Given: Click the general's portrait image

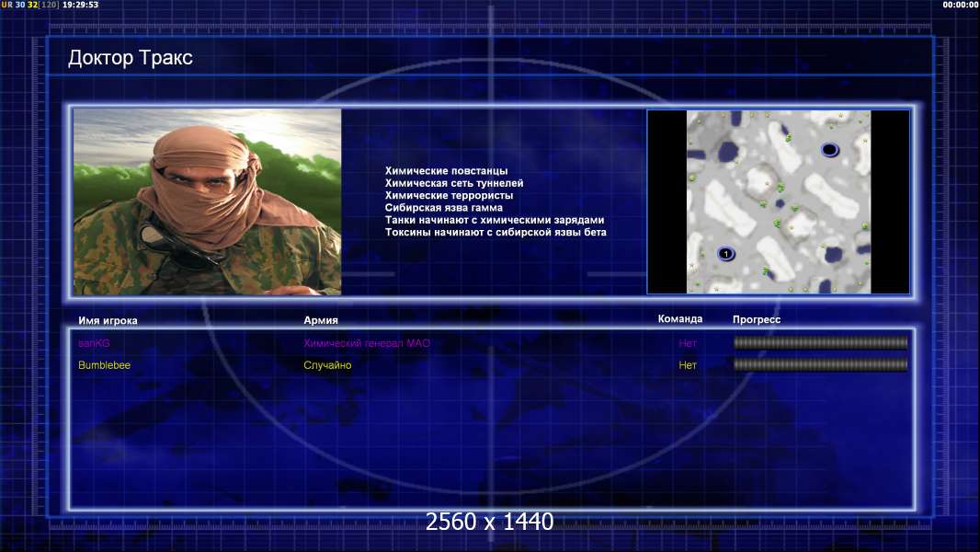Looking at the screenshot, I should (x=208, y=201).
